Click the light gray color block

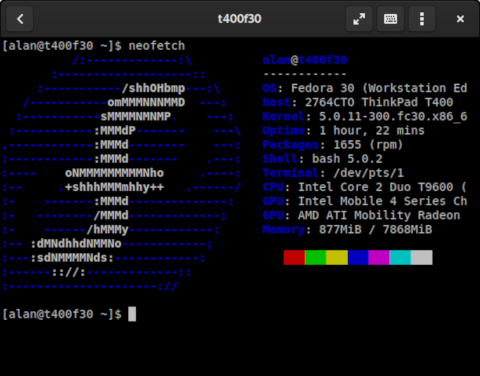[x=422, y=258]
